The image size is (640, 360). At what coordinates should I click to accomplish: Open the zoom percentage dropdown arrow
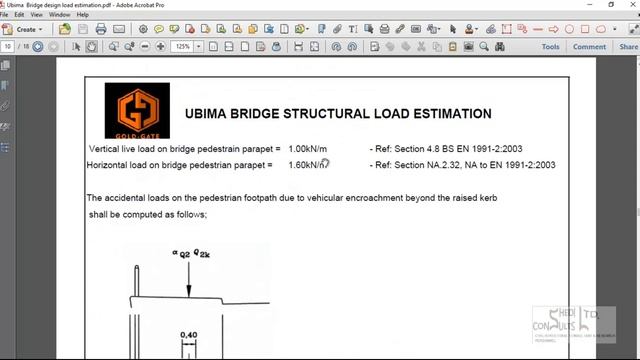(198, 47)
